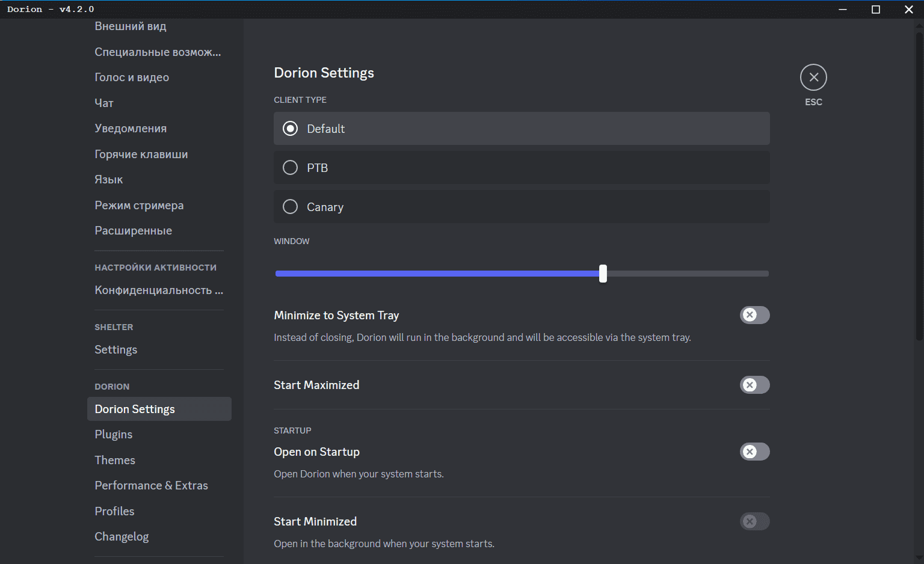Click the Window zoom slider handle
924x564 pixels.
pos(603,274)
